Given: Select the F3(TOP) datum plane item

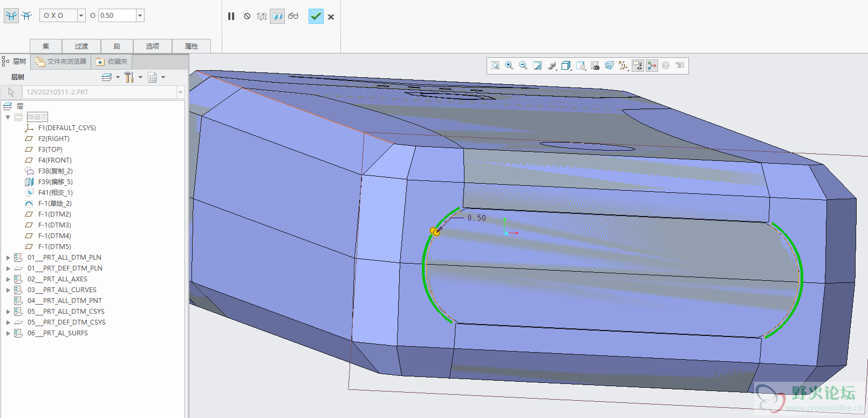Looking at the screenshot, I should [x=50, y=150].
